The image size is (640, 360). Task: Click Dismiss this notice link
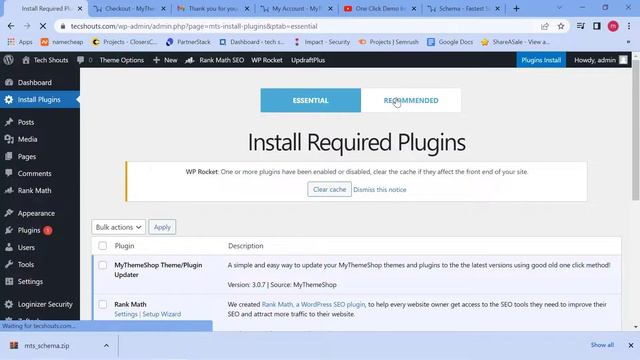(380, 190)
